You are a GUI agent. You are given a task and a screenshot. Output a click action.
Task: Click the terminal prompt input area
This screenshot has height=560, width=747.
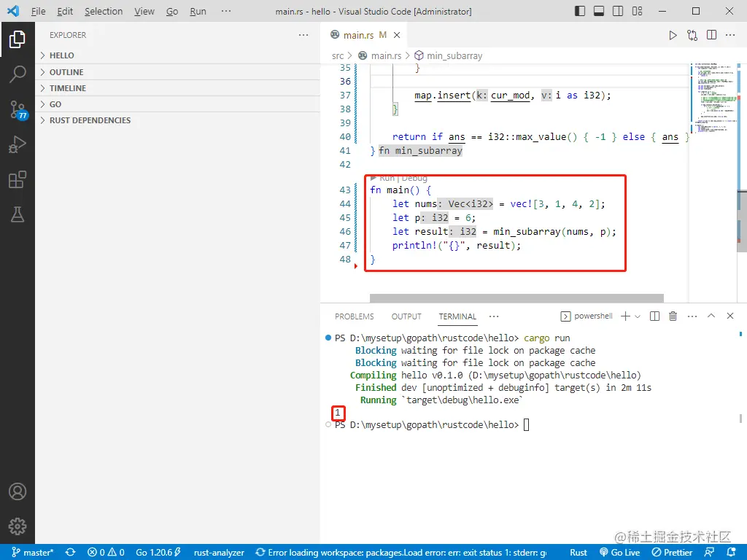526,425
